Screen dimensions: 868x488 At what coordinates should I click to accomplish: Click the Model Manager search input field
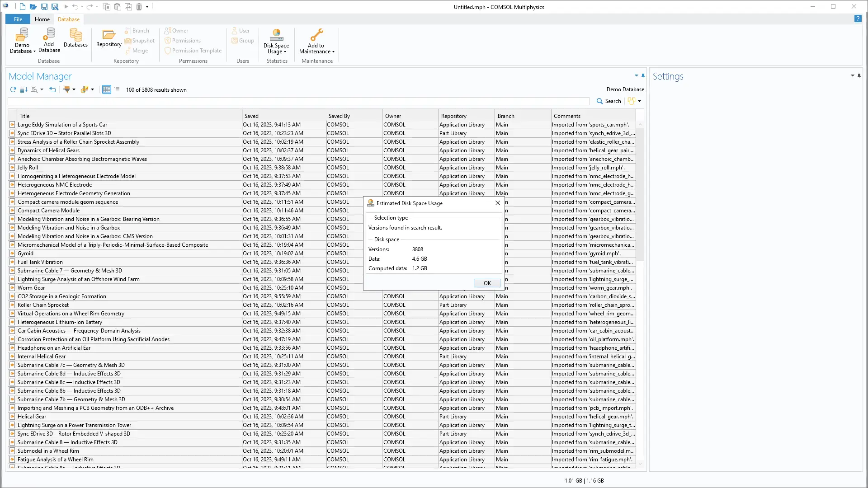(x=298, y=101)
